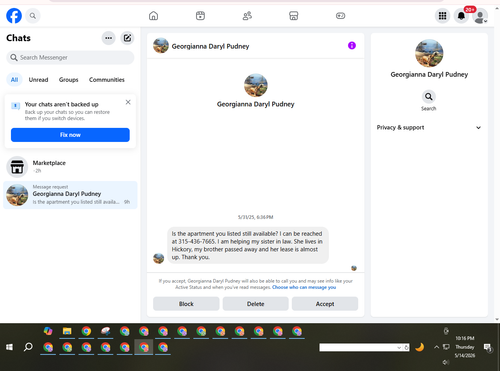This screenshot has width=500, height=371.
Task: Click the Marketplace store avatar in chat list
Action: tap(17, 167)
